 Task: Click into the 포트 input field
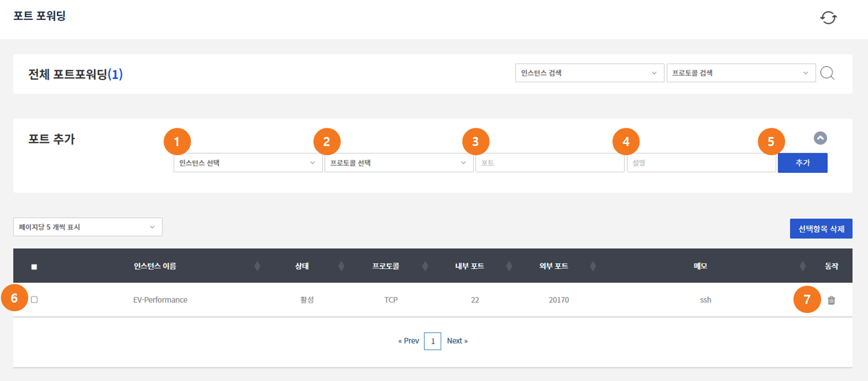[549, 163]
